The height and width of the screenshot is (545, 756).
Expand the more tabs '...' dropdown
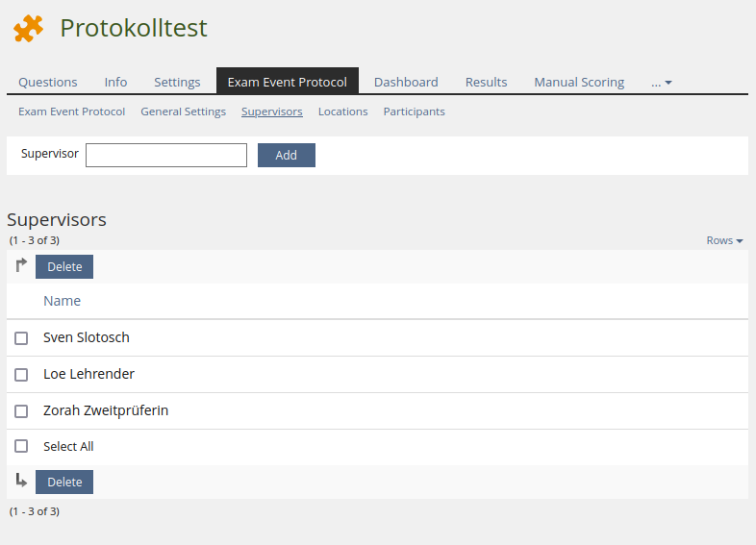(x=661, y=83)
